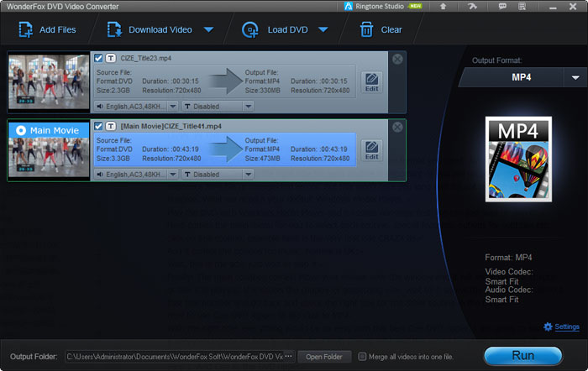The height and width of the screenshot is (371, 588).
Task: Open the menu list icon in title bar
Action: pyautogui.click(x=522, y=7)
